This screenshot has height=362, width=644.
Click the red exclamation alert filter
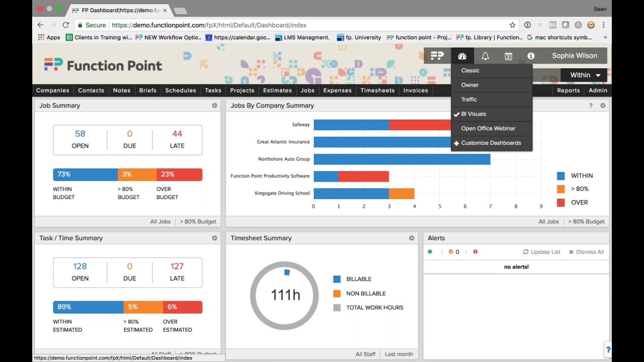pyautogui.click(x=475, y=252)
